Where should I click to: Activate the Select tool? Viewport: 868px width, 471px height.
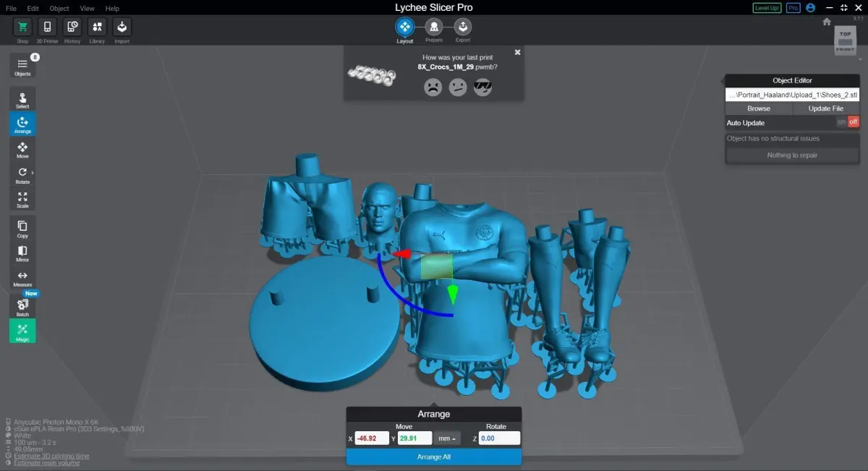click(x=22, y=100)
